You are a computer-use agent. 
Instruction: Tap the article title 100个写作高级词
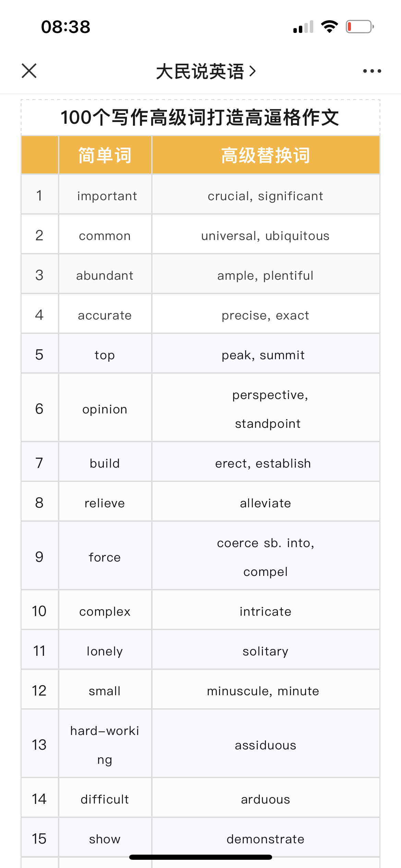coord(200,117)
